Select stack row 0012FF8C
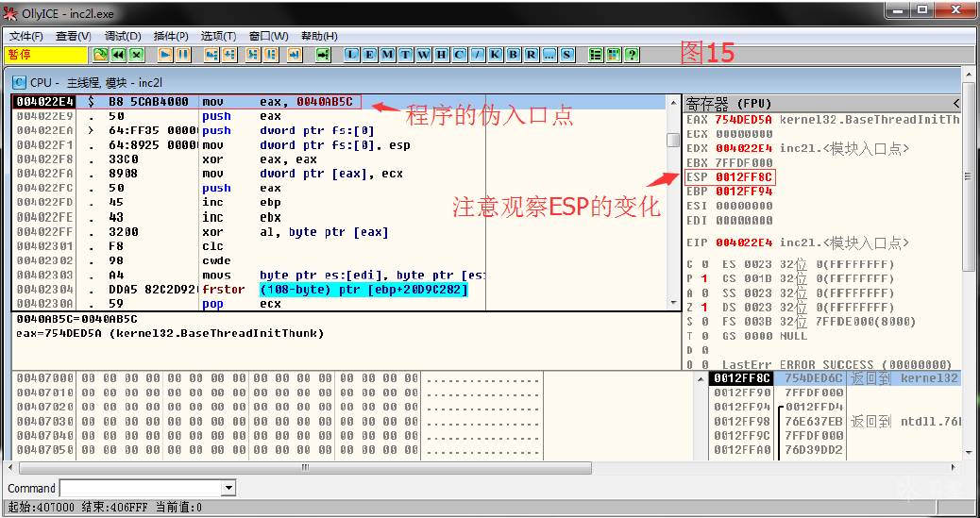The image size is (980, 518). (x=835, y=378)
